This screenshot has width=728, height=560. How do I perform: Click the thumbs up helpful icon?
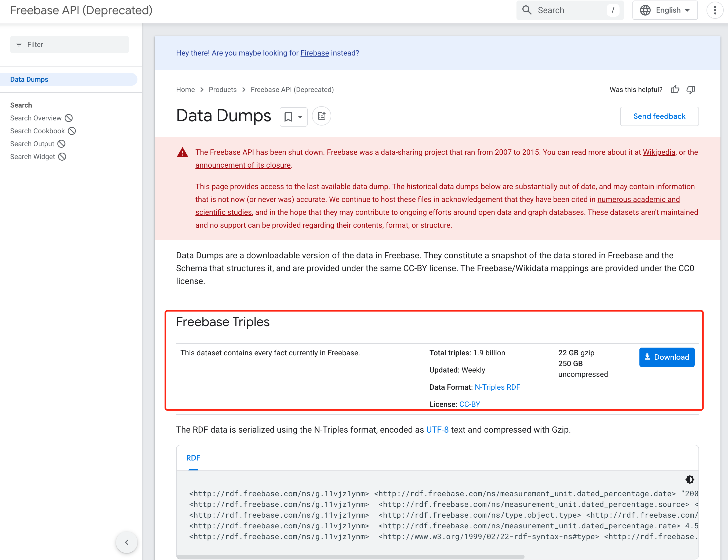(x=675, y=89)
